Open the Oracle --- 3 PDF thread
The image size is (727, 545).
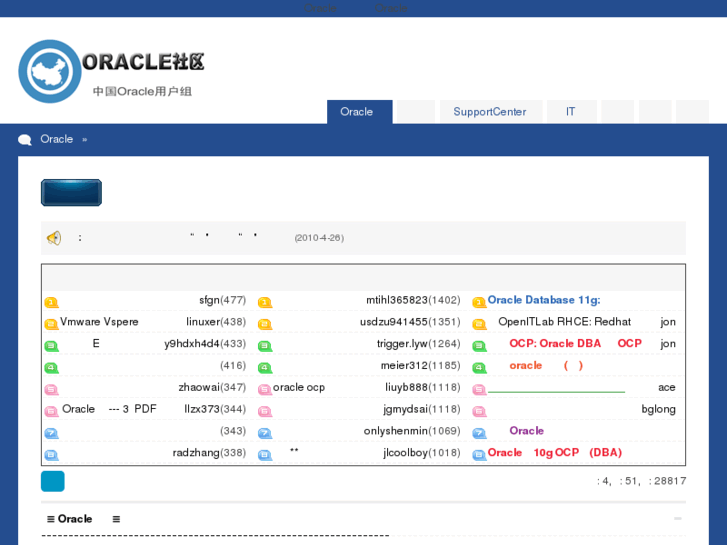pos(109,409)
